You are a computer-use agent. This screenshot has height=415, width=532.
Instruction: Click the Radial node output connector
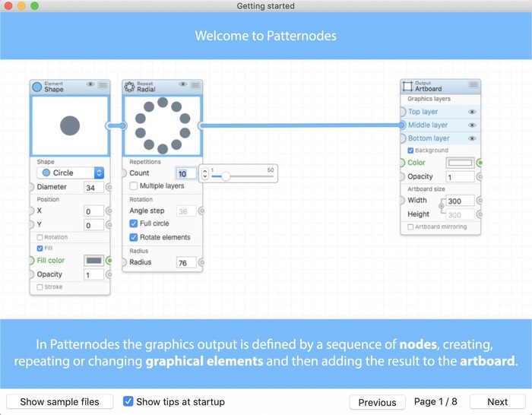tap(201, 126)
